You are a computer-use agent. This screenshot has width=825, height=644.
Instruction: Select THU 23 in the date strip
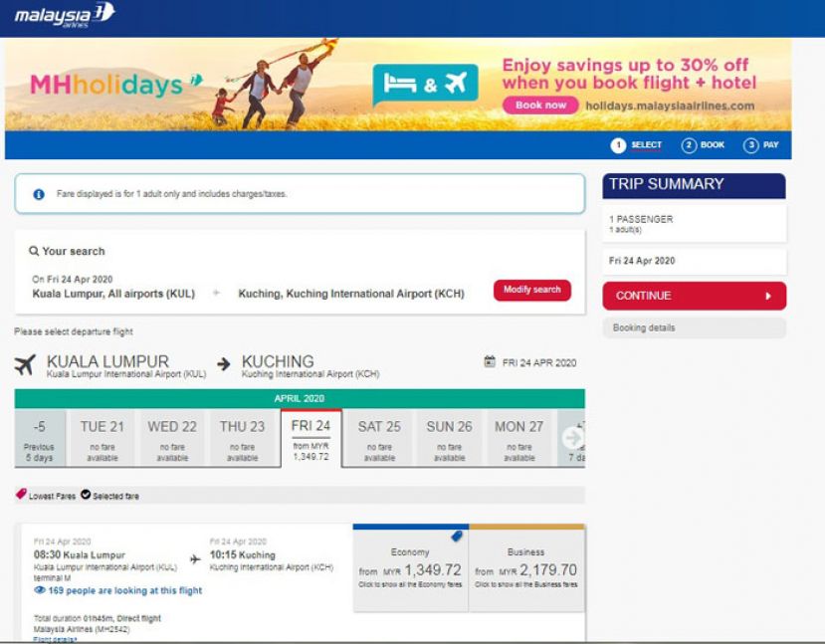point(242,438)
